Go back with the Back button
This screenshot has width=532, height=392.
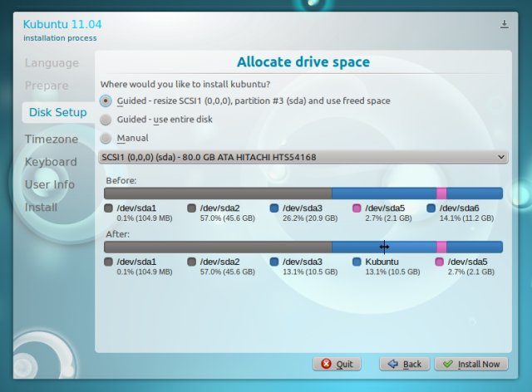coord(405,364)
